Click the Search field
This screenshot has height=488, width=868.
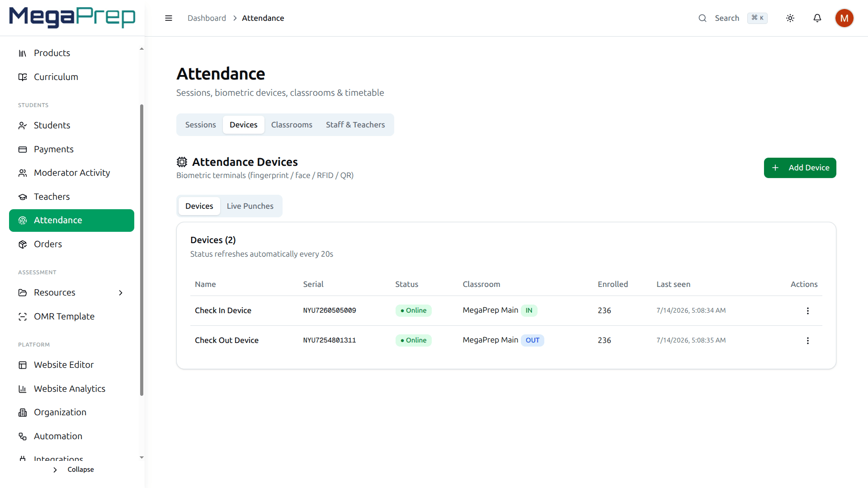(x=733, y=18)
